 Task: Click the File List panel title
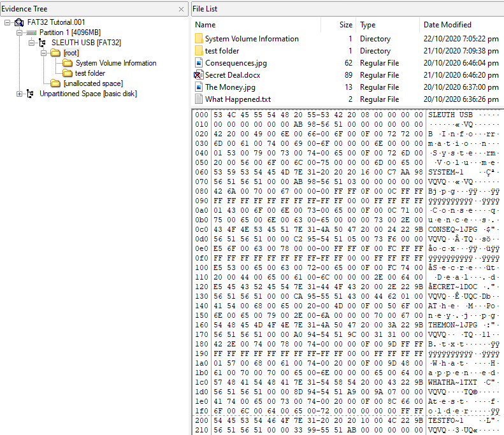[205, 9]
